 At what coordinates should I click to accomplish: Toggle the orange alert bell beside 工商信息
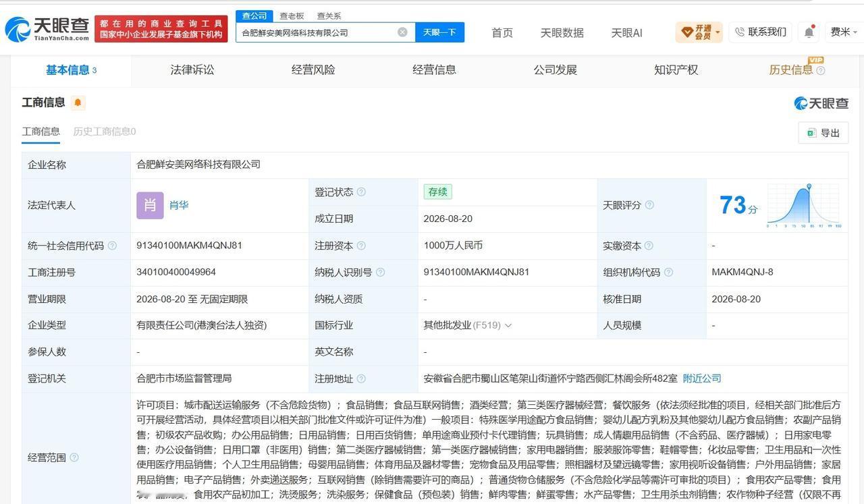pos(78,103)
